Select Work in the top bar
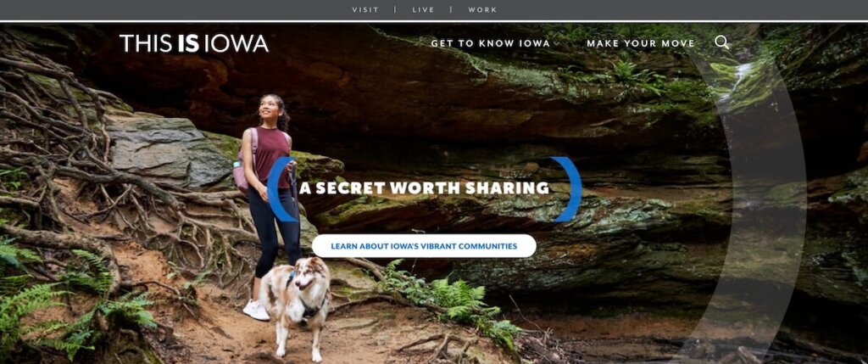Screen dimensions: 868x364 [482, 10]
